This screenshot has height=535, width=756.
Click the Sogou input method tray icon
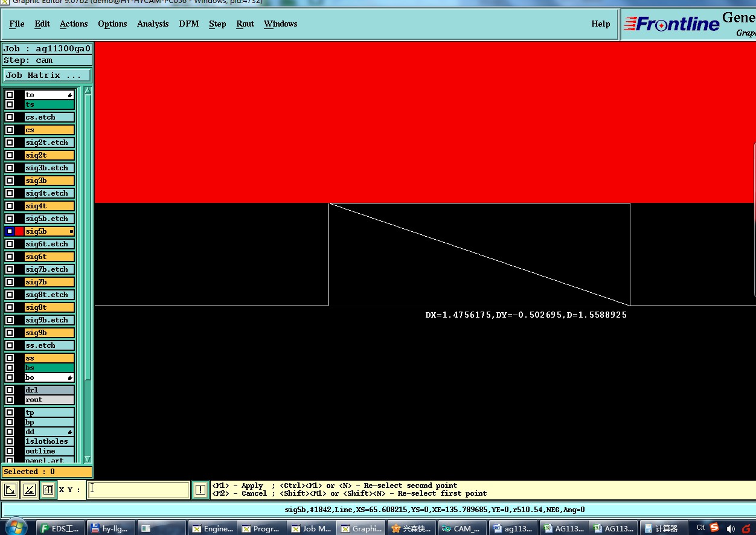(x=715, y=527)
